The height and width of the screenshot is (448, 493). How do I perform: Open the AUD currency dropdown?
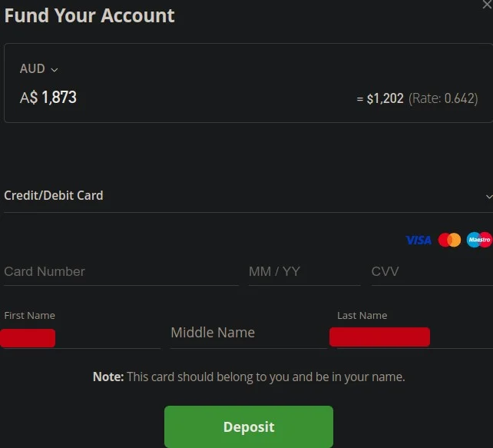[38, 69]
